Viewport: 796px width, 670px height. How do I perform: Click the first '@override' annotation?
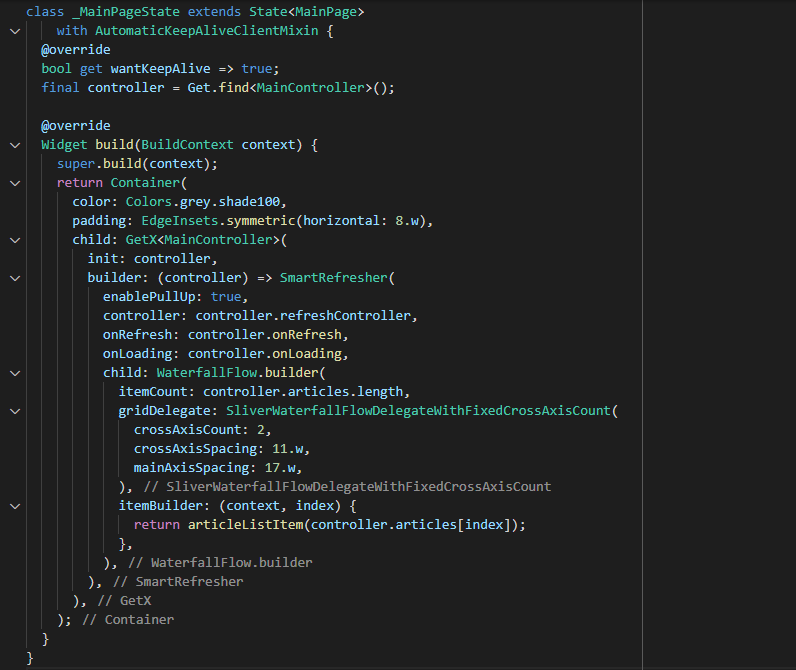[76, 50]
